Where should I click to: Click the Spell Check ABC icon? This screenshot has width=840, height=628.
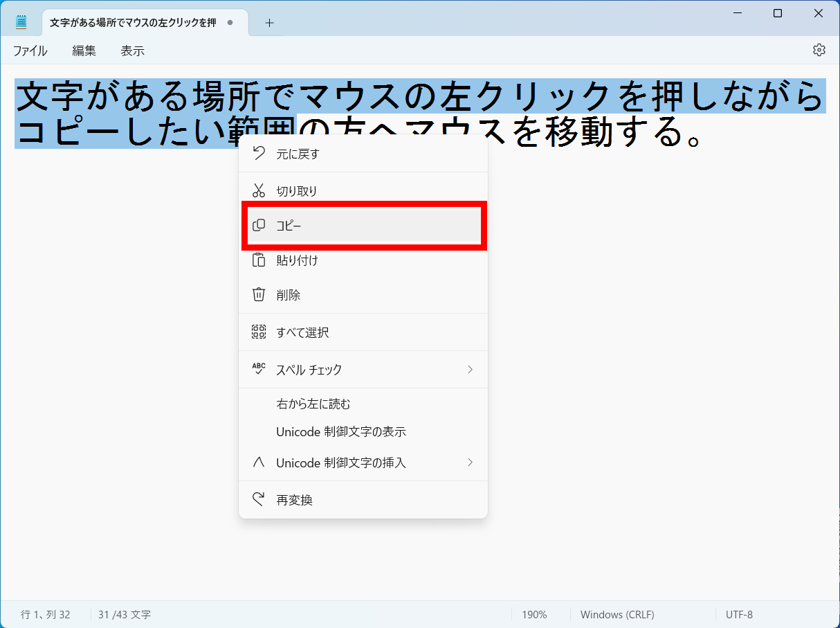(x=258, y=369)
